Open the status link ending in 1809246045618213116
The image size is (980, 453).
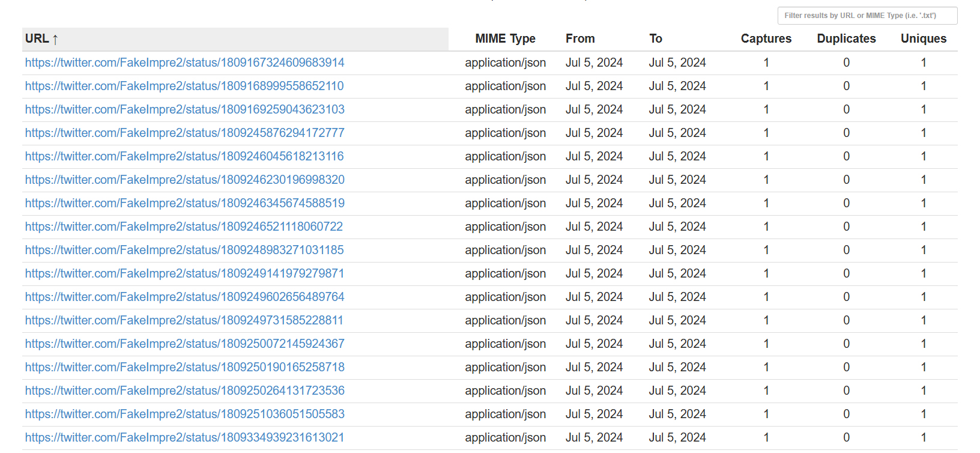point(184,156)
